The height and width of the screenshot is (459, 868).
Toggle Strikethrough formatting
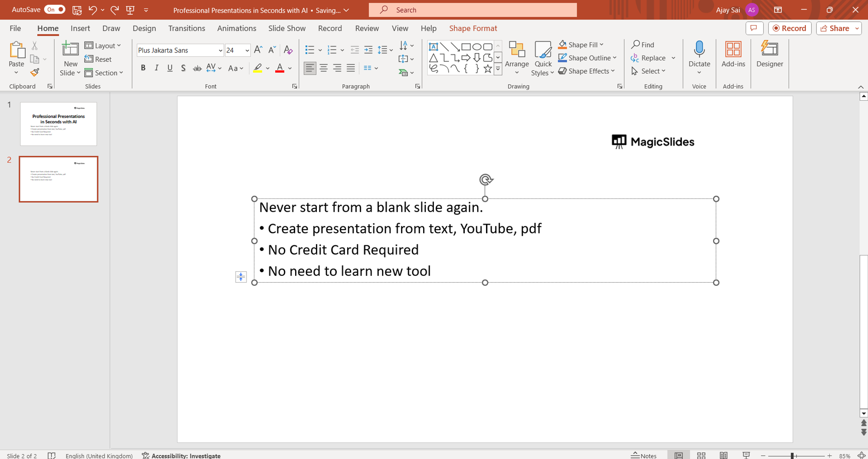click(x=197, y=68)
